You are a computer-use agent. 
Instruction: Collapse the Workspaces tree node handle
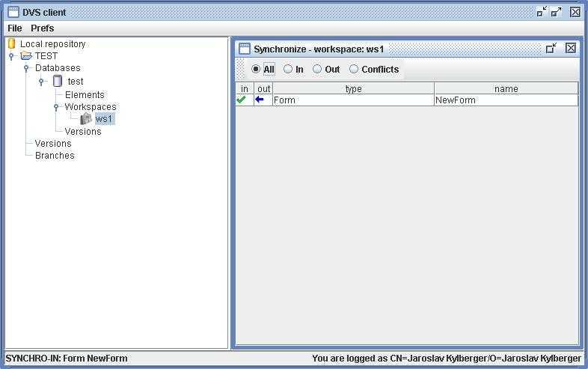56,107
